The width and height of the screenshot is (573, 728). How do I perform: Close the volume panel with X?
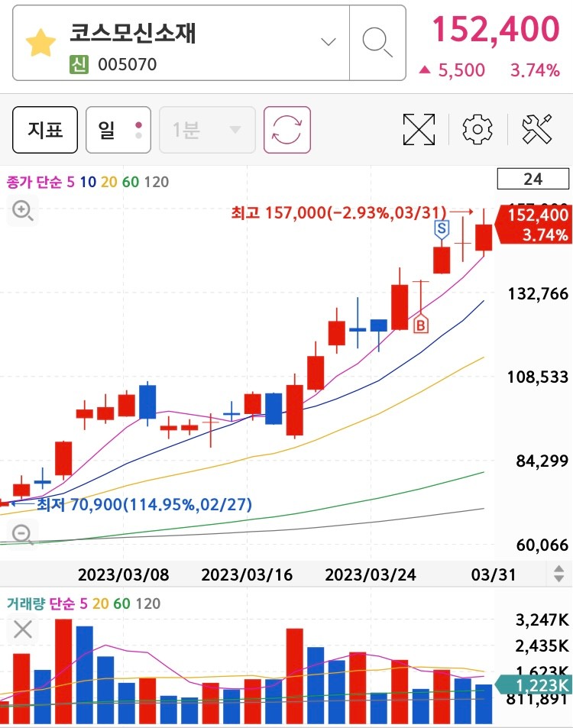tap(22, 630)
